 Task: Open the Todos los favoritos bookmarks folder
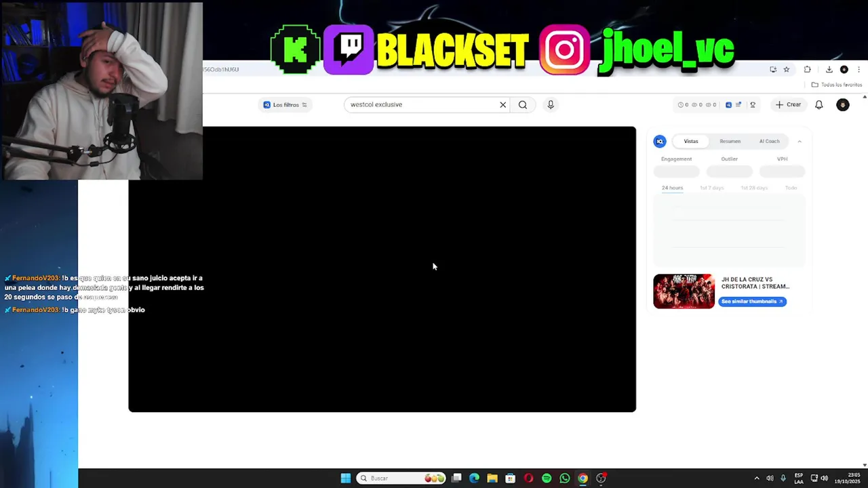click(837, 85)
